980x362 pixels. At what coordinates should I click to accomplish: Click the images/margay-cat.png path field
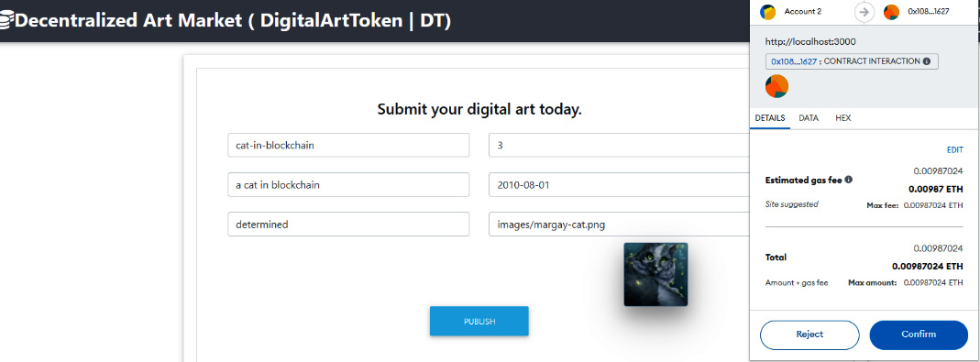[x=619, y=225]
